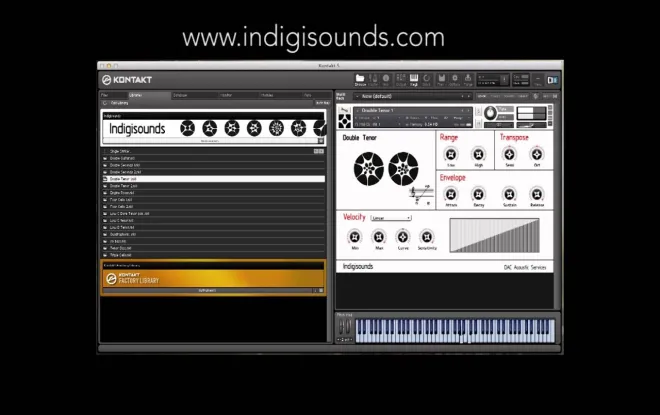Select Low C Bore Tenor pan.nki
This screenshot has width=660, height=415.
213,213
